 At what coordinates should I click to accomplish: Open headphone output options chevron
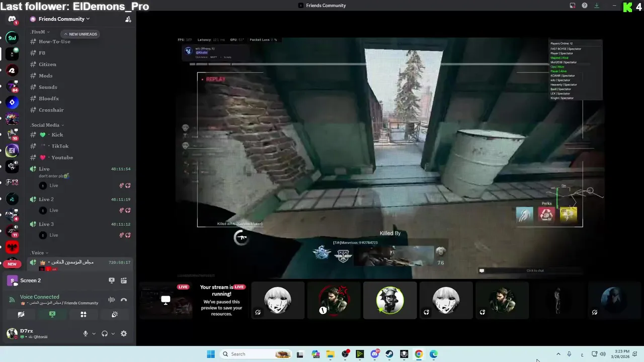coord(113,334)
